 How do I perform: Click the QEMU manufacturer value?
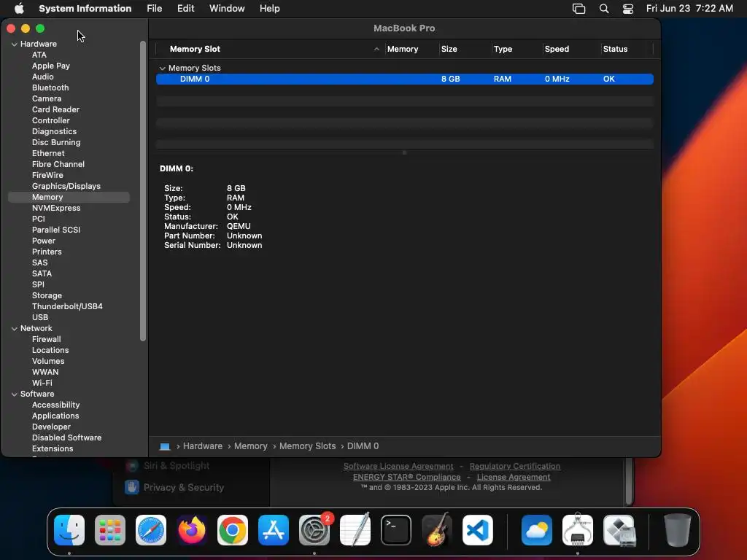point(239,226)
